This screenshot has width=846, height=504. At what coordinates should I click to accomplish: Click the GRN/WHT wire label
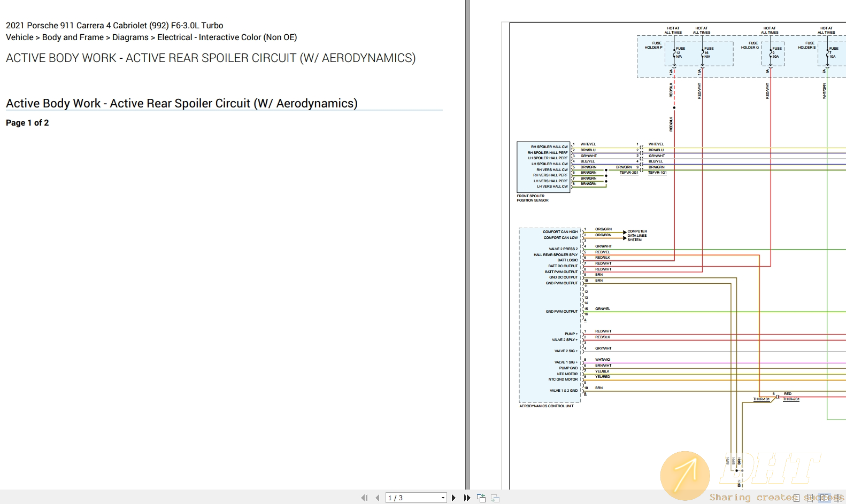(x=604, y=246)
